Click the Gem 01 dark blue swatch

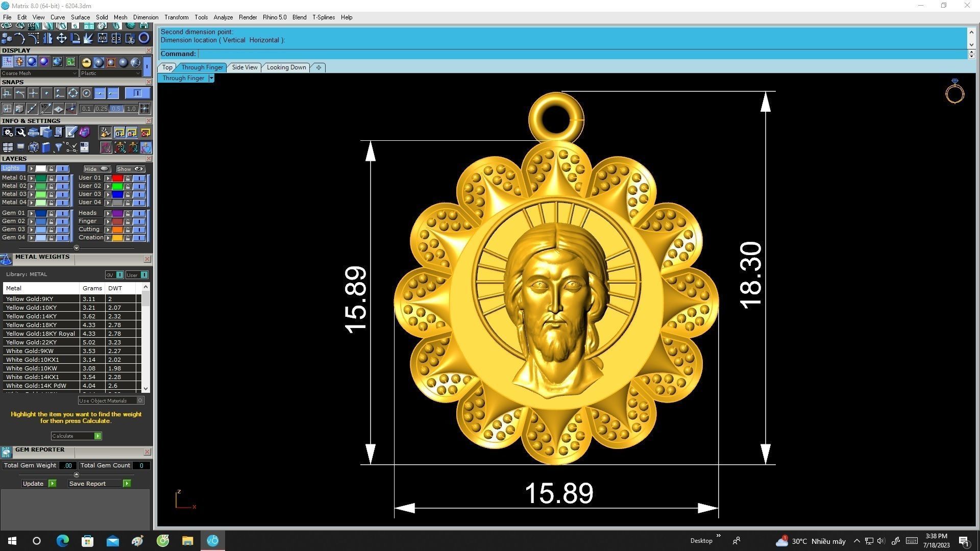[41, 213]
